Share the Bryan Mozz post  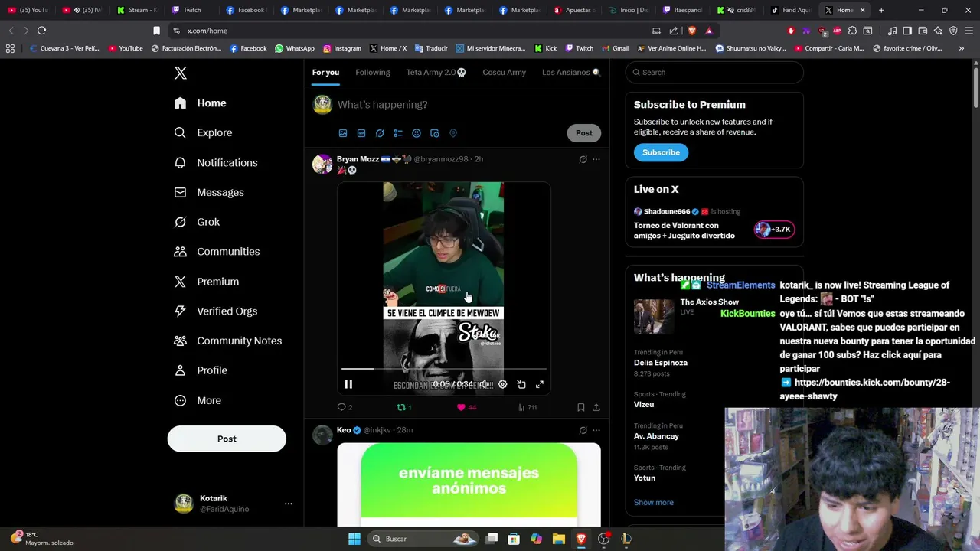coord(596,407)
